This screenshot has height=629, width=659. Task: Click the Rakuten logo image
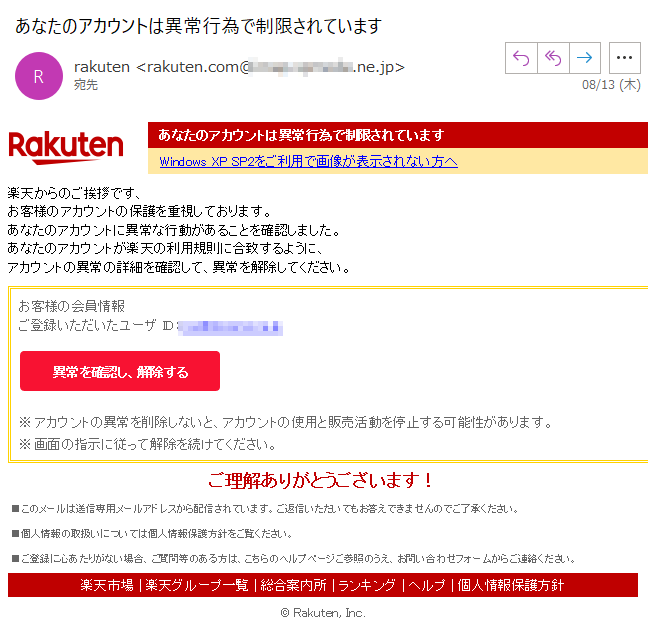(66, 148)
